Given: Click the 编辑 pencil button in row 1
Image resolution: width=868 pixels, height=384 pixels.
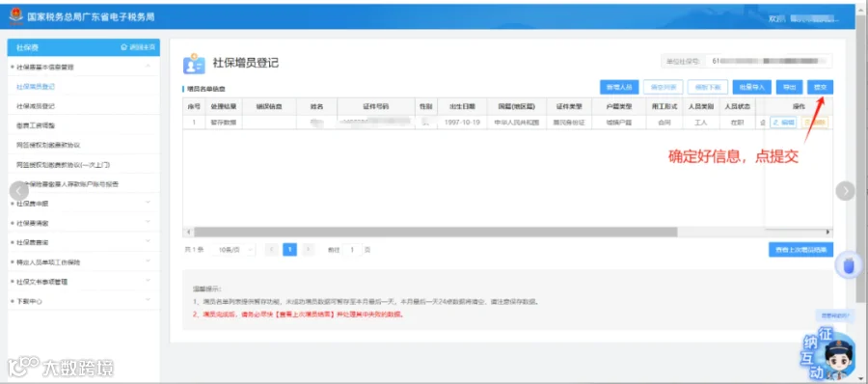Looking at the screenshot, I should (x=783, y=123).
